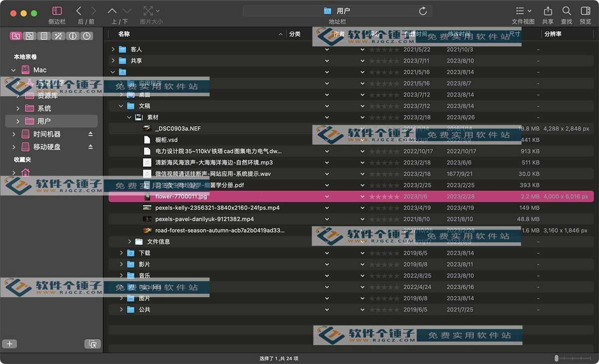The height and width of the screenshot is (364, 599).
Task: Go back with the 后 arrow
Action: click(x=79, y=11)
